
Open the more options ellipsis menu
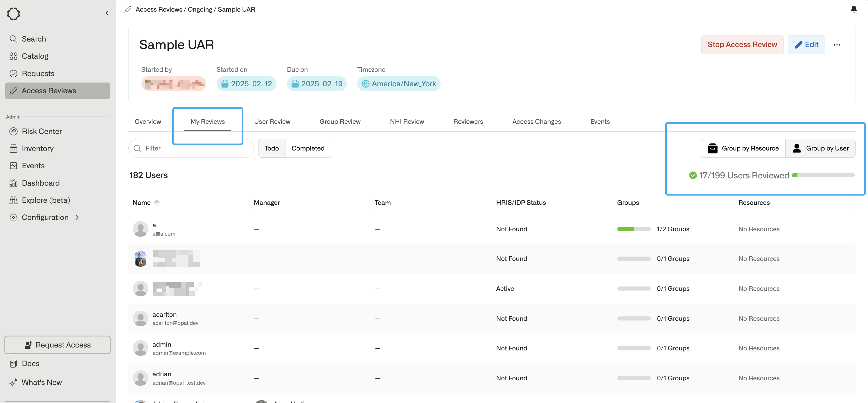coord(837,45)
